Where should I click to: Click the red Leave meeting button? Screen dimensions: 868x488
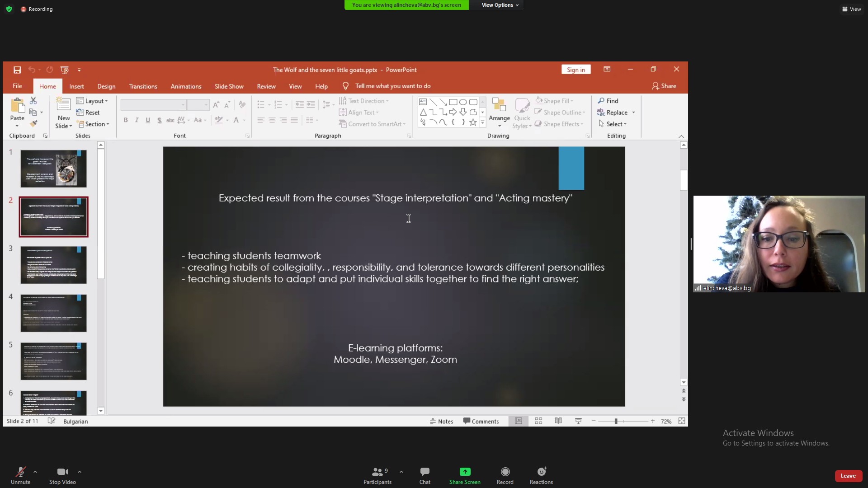(848, 476)
